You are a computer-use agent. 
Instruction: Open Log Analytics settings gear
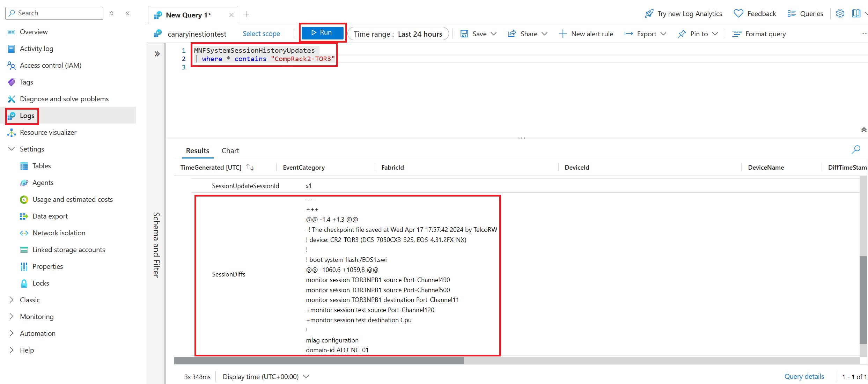pos(840,14)
